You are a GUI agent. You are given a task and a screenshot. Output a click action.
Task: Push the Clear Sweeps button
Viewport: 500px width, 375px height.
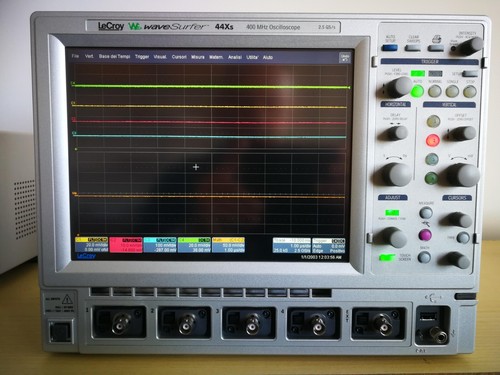click(413, 48)
